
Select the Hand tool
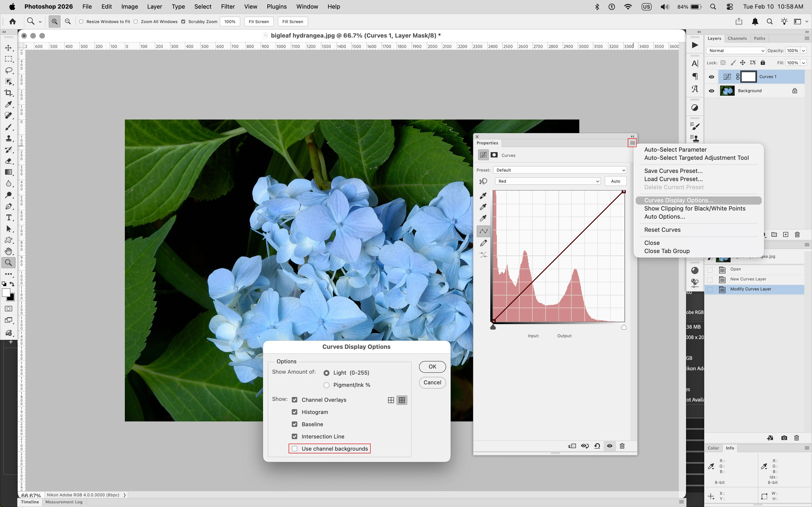click(x=9, y=251)
